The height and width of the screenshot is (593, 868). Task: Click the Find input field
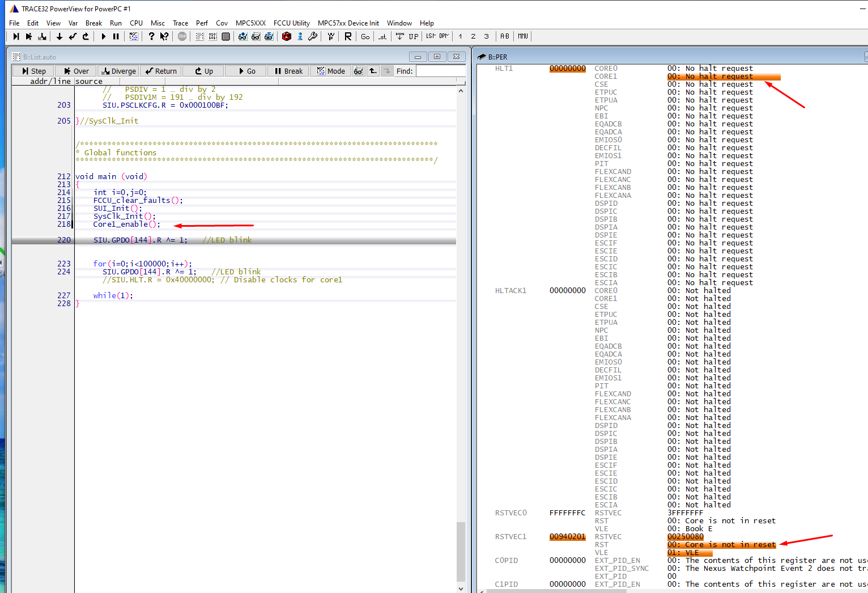440,71
